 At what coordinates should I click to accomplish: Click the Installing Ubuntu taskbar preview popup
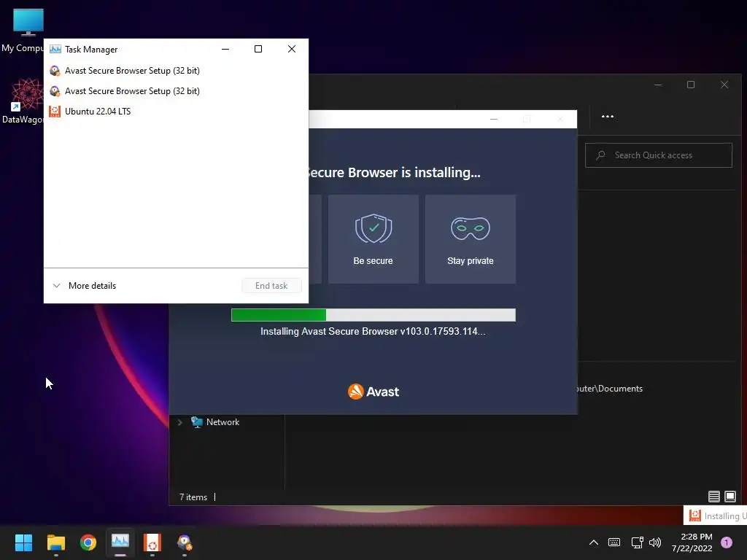(716, 516)
